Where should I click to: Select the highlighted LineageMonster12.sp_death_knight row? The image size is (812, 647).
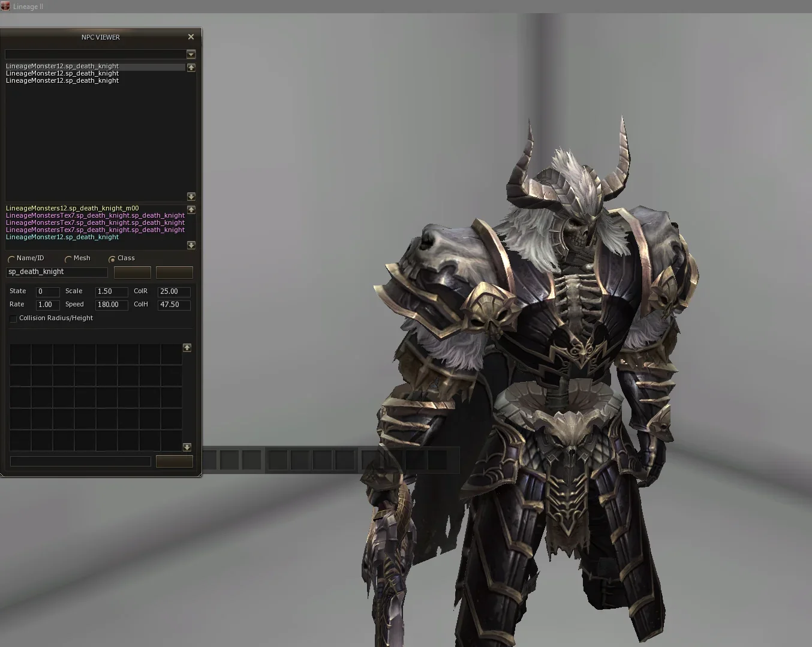95,67
